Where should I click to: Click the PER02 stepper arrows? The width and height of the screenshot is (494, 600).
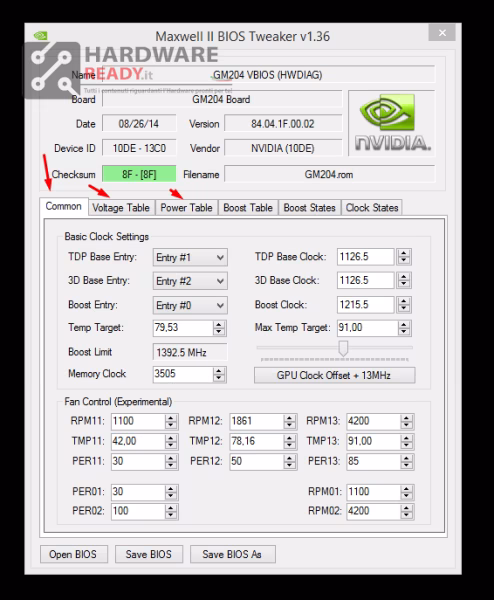tap(171, 511)
